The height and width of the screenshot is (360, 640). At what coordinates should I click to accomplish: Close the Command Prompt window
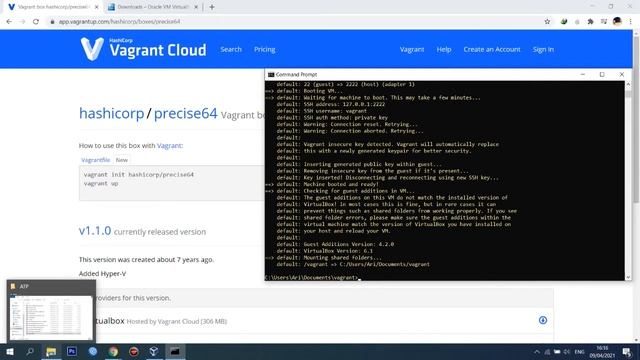[621, 75]
